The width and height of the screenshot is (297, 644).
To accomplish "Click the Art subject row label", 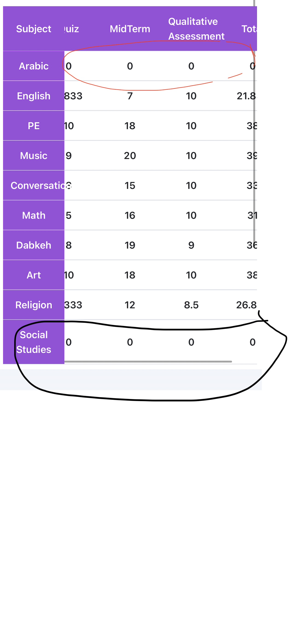I will point(34,275).
